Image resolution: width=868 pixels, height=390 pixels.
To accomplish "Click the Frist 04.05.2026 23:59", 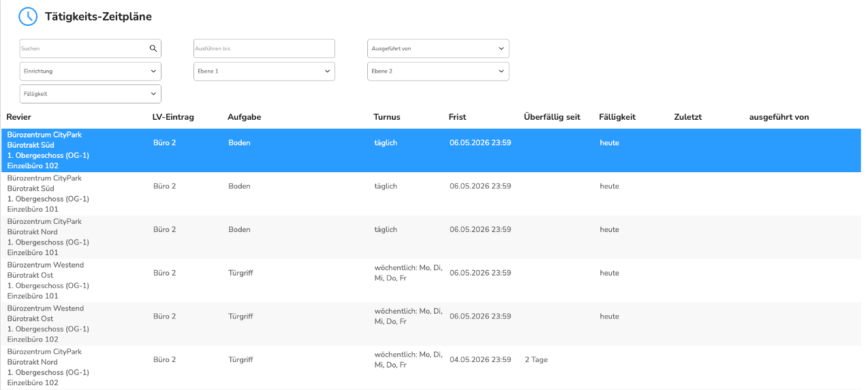I will [480, 359].
